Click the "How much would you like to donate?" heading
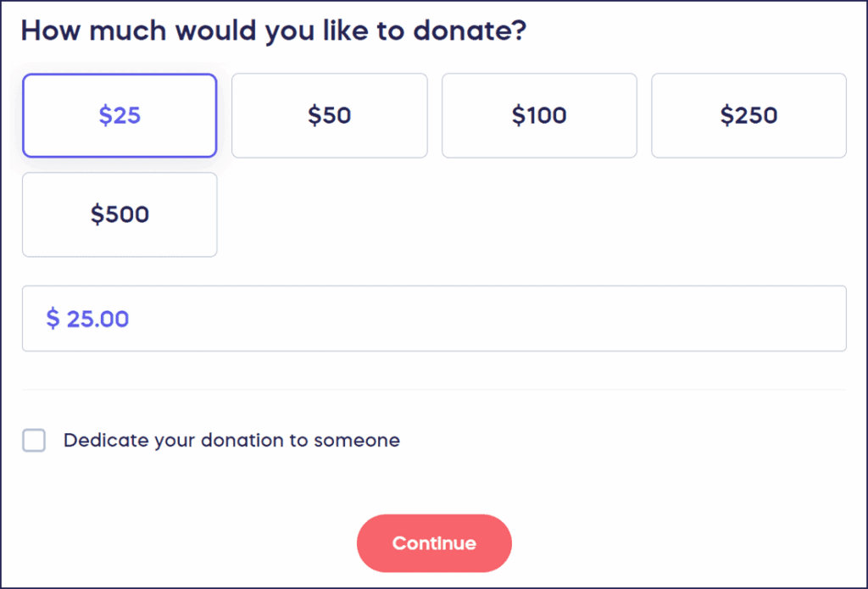868x589 pixels. pyautogui.click(x=274, y=31)
